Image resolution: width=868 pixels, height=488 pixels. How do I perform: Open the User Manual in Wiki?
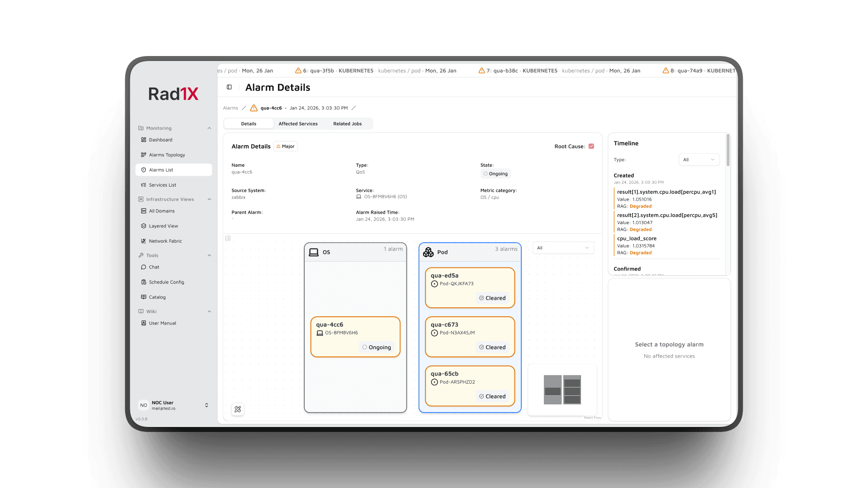tap(162, 323)
